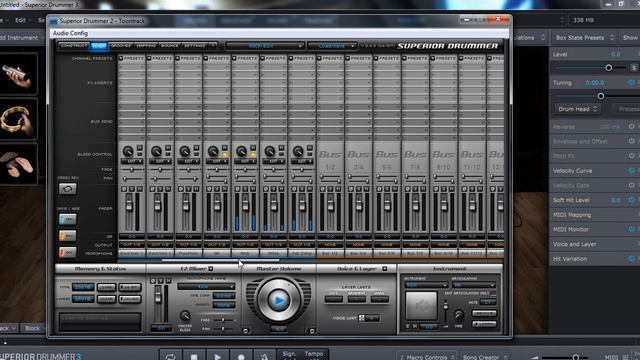
Task: Switch to the Bounce tab
Action: (x=170, y=46)
